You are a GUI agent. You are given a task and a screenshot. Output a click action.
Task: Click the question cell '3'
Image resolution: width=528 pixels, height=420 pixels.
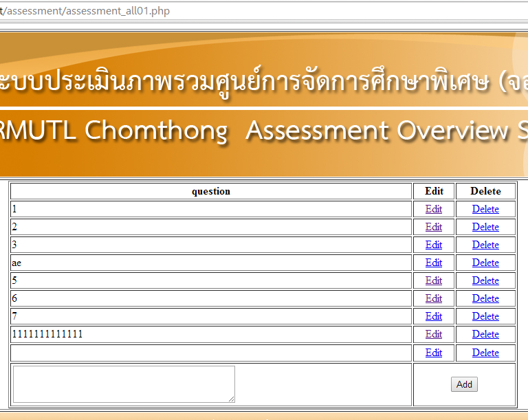tap(211, 245)
